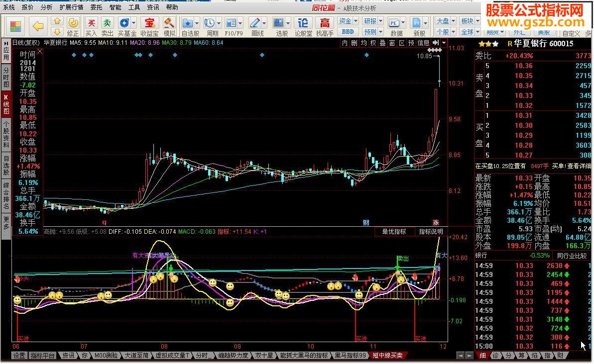The image size is (594, 364).
Task: Click the yellow up arrow button
Action: 57,21
